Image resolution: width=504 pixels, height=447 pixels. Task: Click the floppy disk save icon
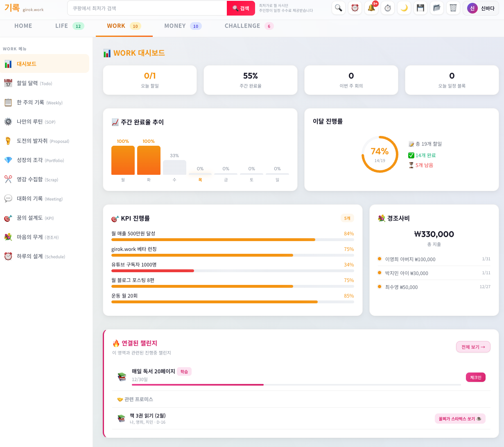click(x=420, y=8)
